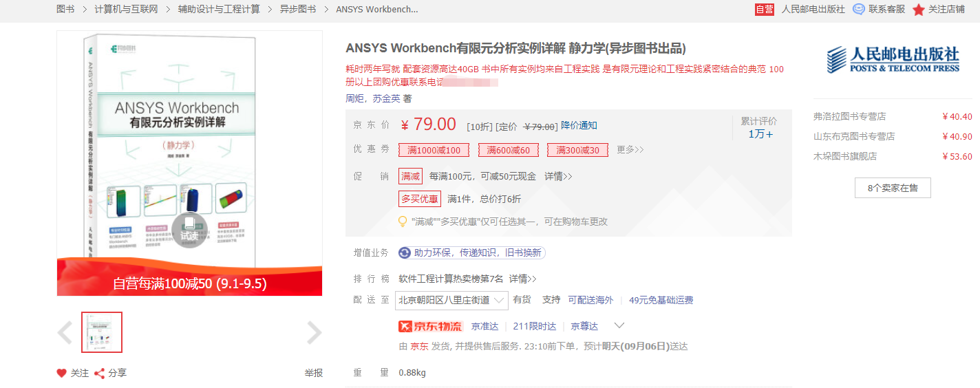The height and width of the screenshot is (388, 980).
Task: Open promotion 详情>> for 满减
Action: [x=558, y=176]
